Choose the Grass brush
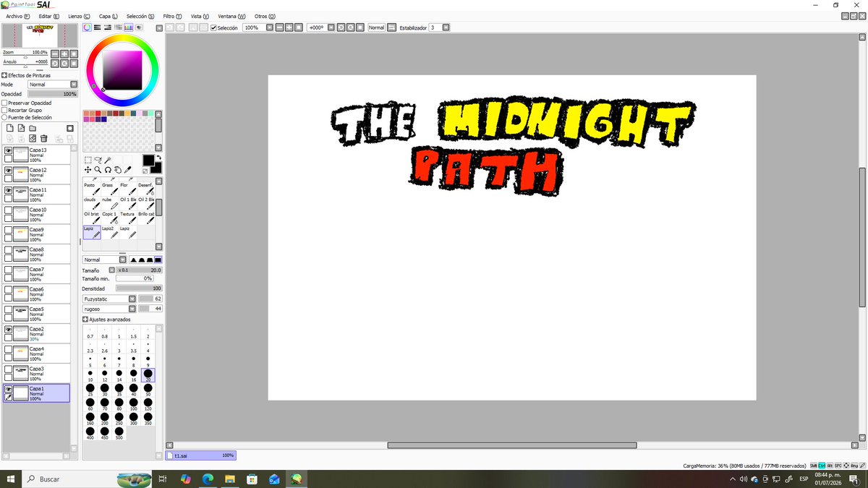Screen dimensions: 868x488 pyautogui.click(x=110, y=189)
